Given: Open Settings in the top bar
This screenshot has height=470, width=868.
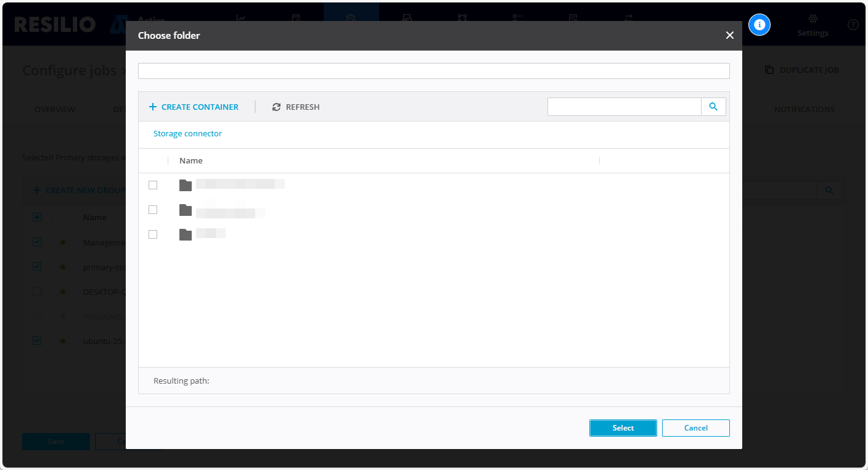Looking at the screenshot, I should tap(813, 26).
